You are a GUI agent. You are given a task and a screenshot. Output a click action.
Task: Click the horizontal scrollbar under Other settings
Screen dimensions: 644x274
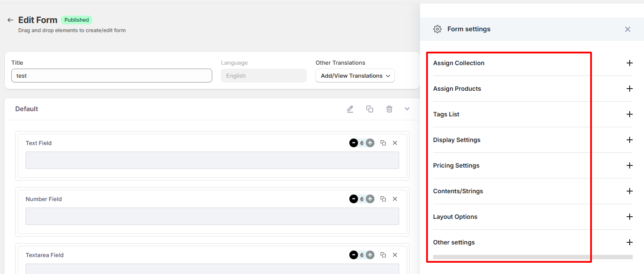532,257
